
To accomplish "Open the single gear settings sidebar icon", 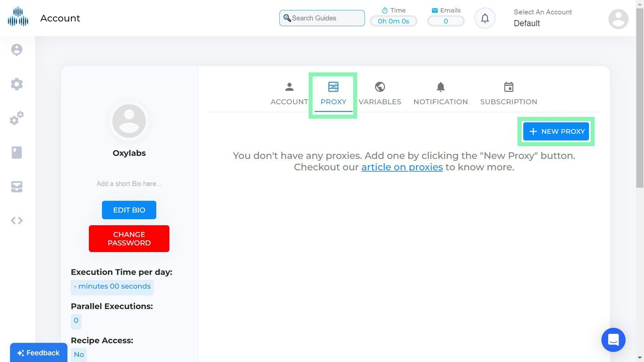I will tap(17, 84).
